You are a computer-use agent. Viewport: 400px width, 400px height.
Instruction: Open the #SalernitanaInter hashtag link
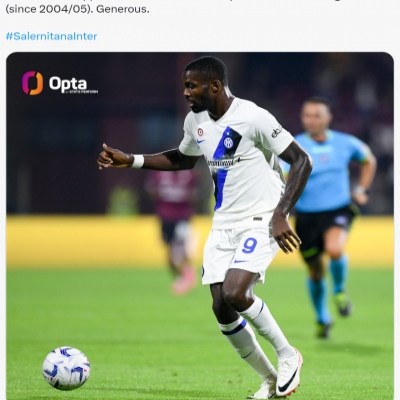[51, 36]
